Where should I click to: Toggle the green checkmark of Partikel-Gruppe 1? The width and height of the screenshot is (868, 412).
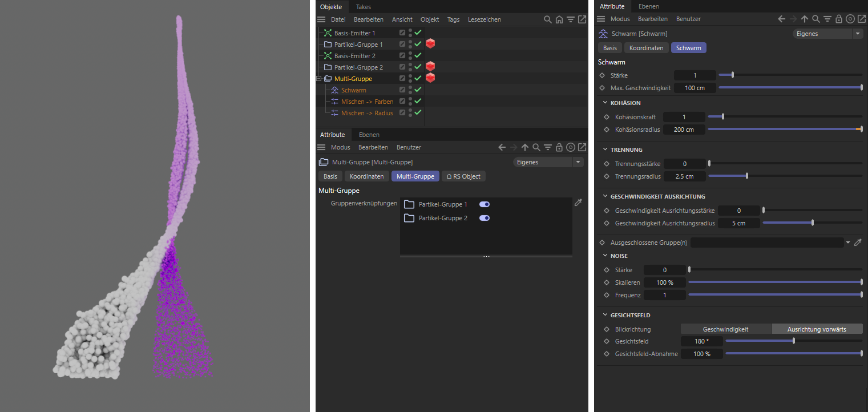(418, 45)
